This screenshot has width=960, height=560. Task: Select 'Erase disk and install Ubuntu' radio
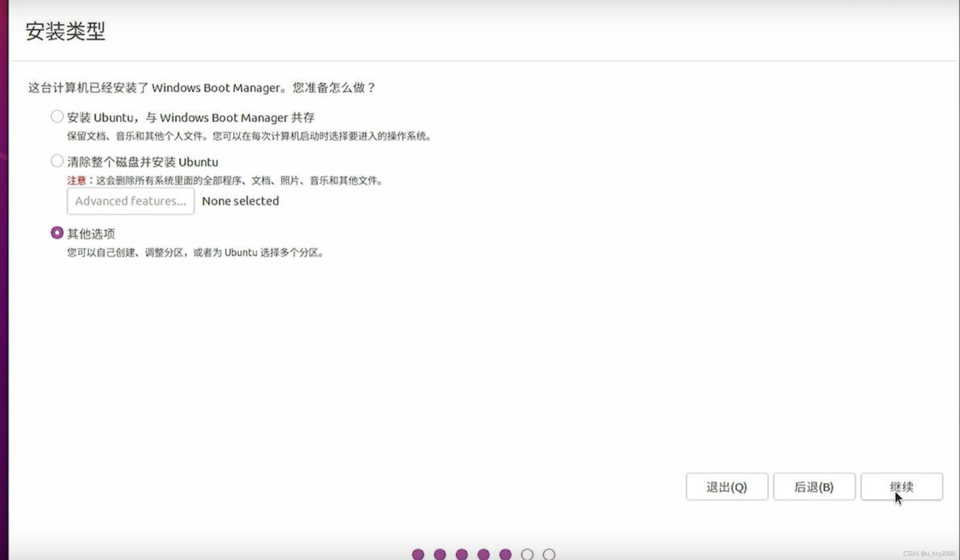click(57, 161)
